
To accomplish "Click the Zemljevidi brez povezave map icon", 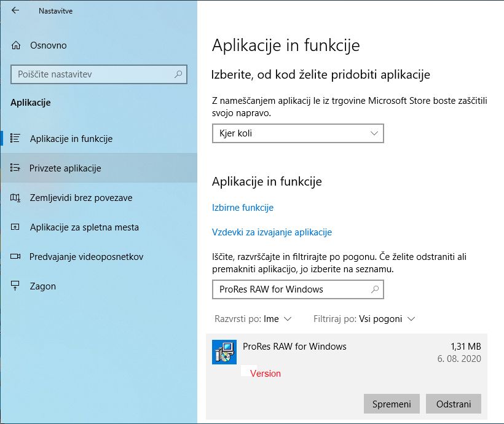I will [x=16, y=198].
